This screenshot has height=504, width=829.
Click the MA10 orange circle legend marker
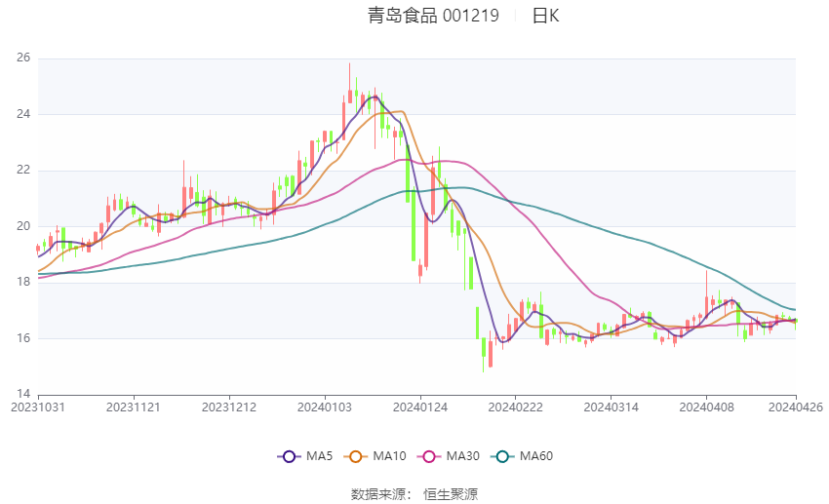coord(356,456)
